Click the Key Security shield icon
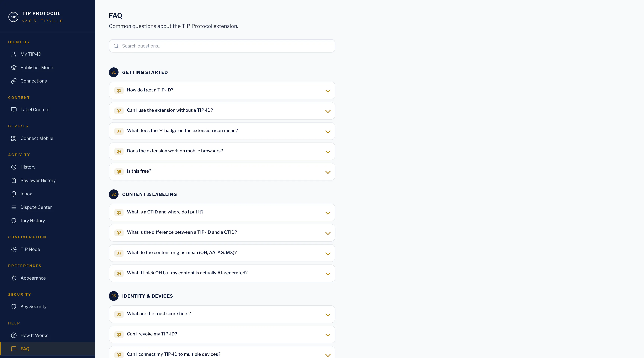644x358 pixels. click(x=14, y=307)
